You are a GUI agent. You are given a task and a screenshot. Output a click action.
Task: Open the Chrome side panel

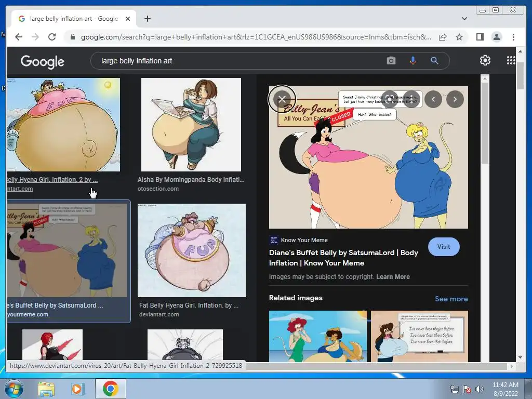click(x=480, y=37)
